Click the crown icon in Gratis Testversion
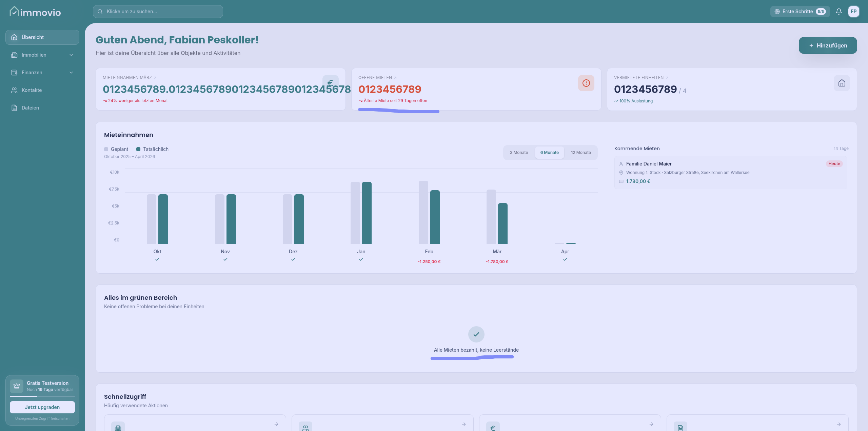The height and width of the screenshot is (431, 868). click(x=17, y=386)
